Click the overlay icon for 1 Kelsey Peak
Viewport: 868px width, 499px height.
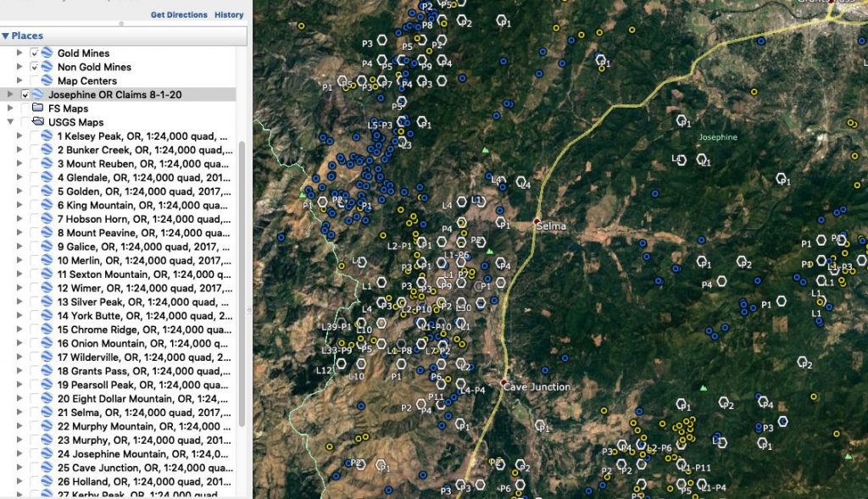pos(47,136)
